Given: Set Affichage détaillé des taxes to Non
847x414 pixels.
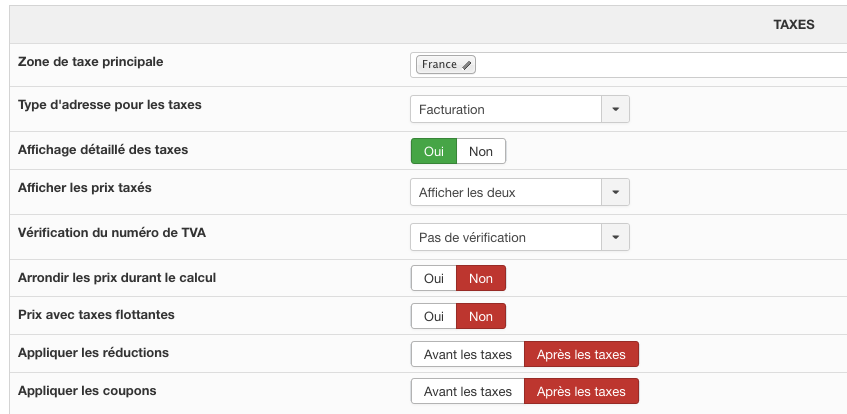Looking at the screenshot, I should tap(481, 151).
